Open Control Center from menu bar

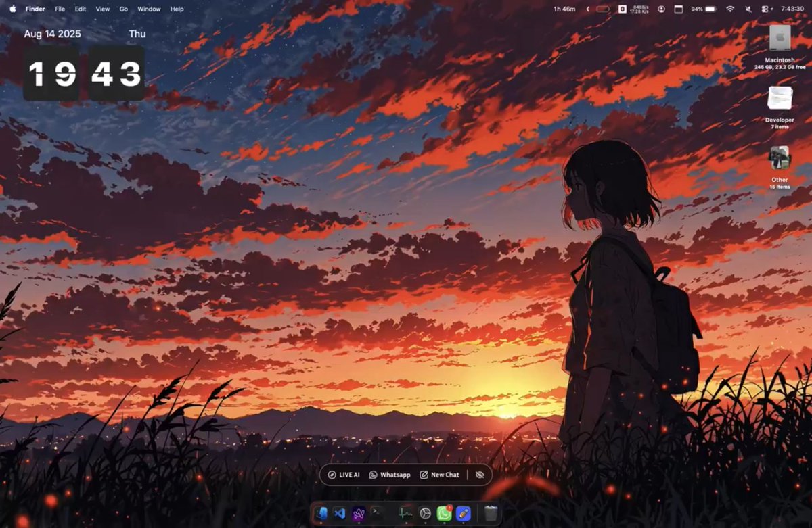click(x=765, y=9)
